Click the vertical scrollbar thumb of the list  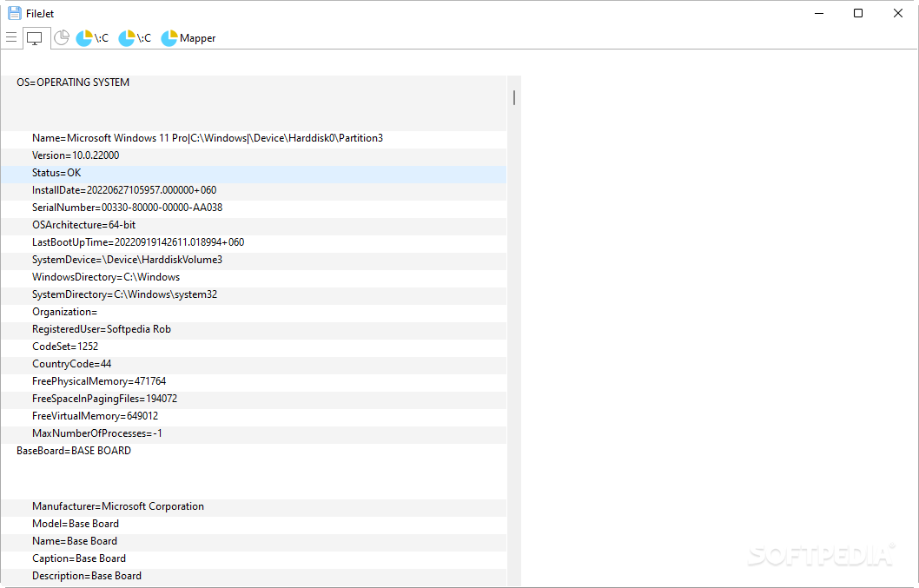coord(514,98)
